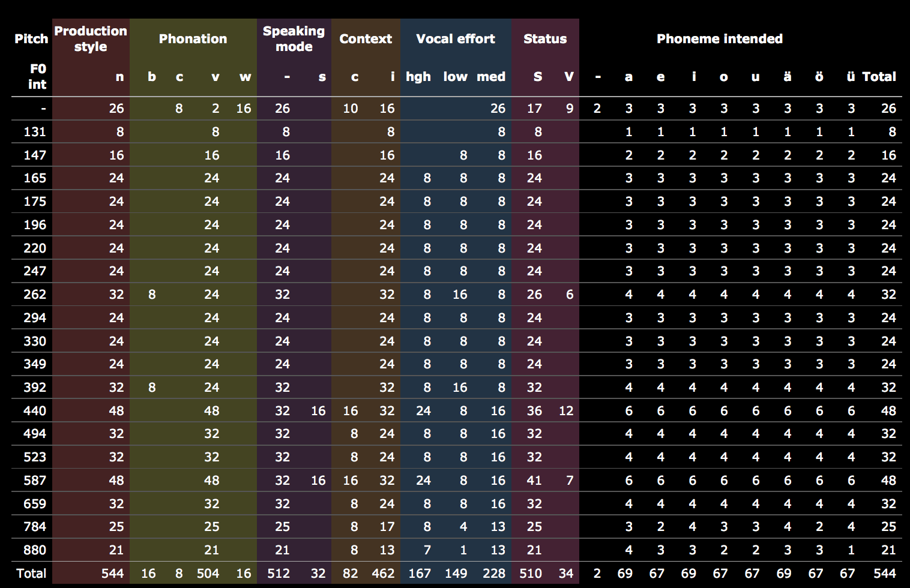Select the Vocal effort header
This screenshot has height=588, width=910.
[x=456, y=39]
